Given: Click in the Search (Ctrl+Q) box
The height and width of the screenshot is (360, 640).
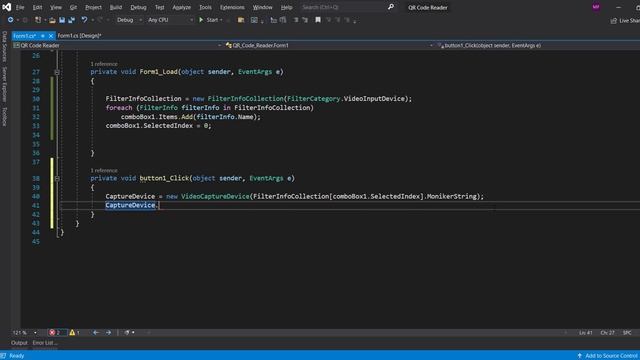Looking at the screenshot, I should tap(342, 7).
